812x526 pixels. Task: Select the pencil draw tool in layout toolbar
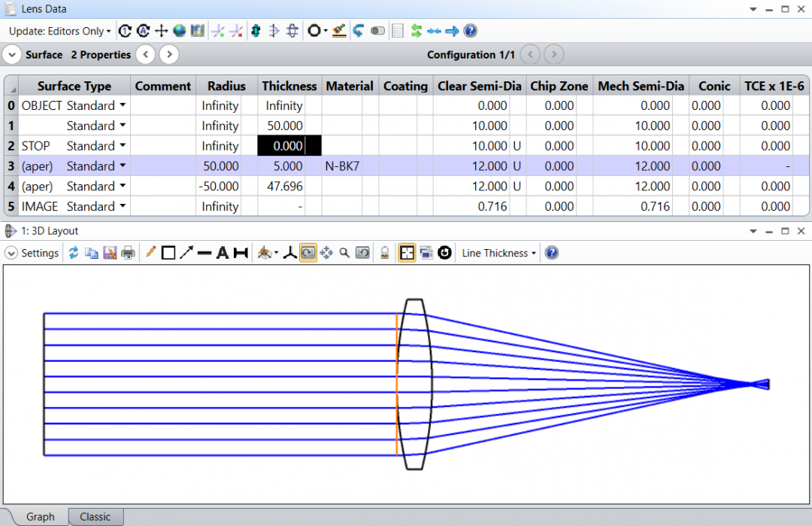click(150, 254)
